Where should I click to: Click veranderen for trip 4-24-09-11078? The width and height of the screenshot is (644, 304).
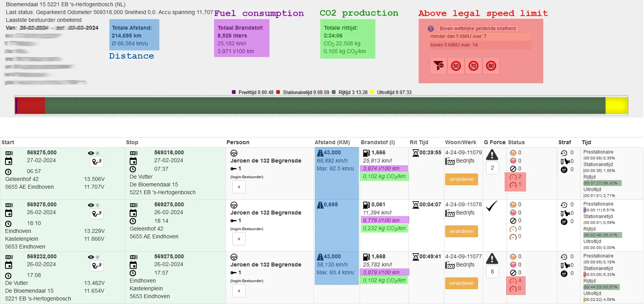[461, 231]
